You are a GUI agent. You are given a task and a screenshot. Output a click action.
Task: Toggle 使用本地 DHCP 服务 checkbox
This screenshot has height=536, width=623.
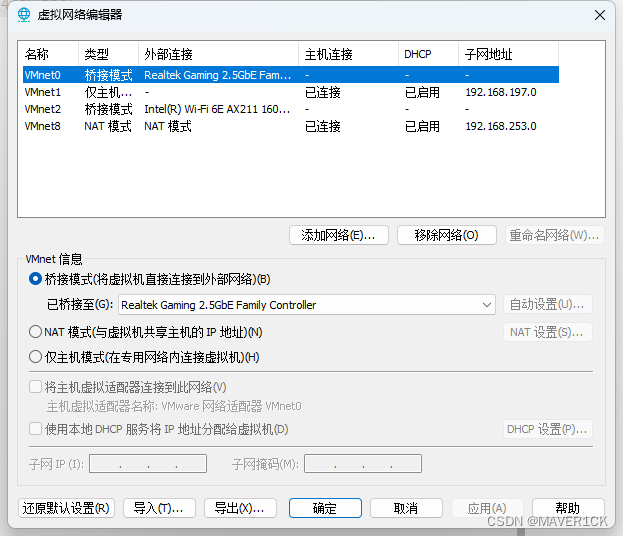[x=35, y=429]
